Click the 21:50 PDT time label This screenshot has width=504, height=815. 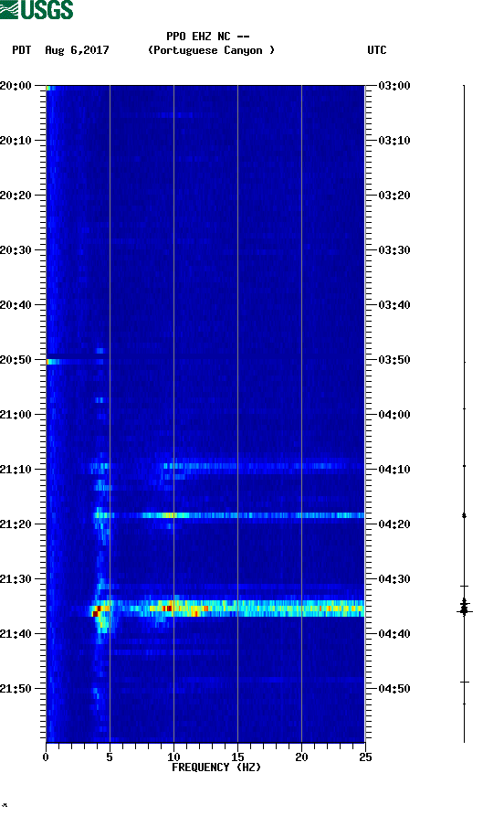click(16, 689)
